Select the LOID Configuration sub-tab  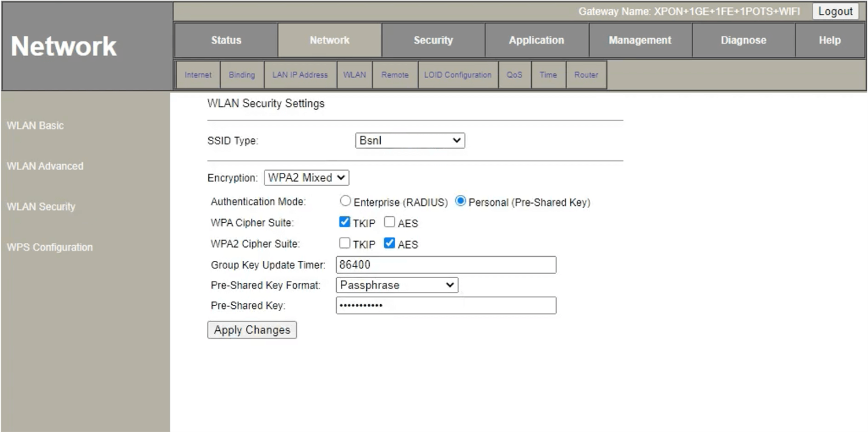point(457,75)
